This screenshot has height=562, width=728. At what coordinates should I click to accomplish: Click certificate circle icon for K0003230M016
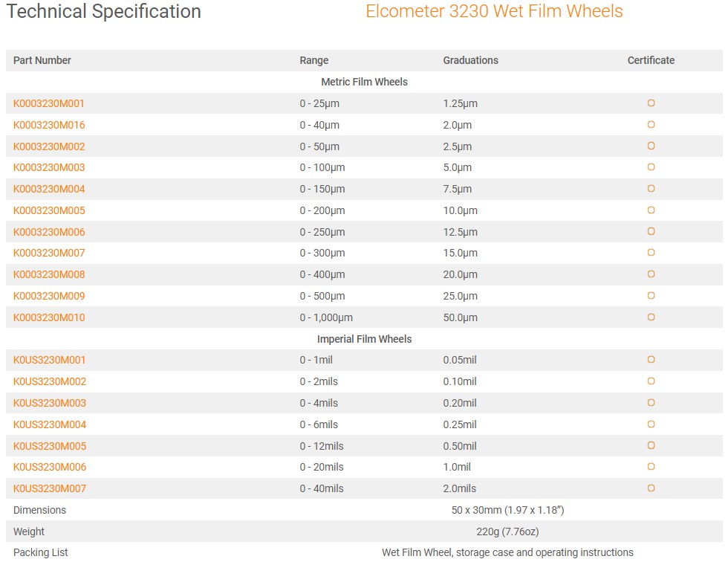[x=651, y=125]
